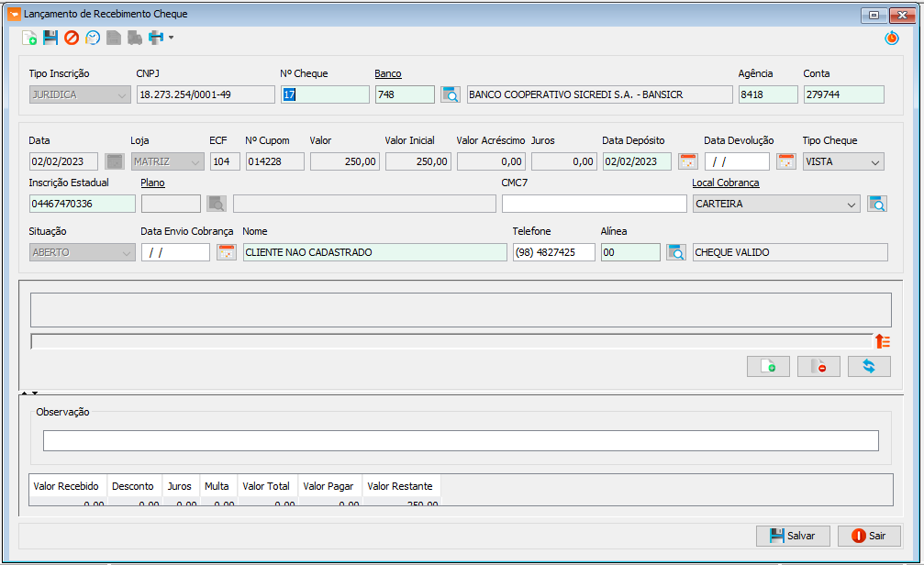
Task: Click the Local Cobrança search icon
Action: click(x=877, y=204)
